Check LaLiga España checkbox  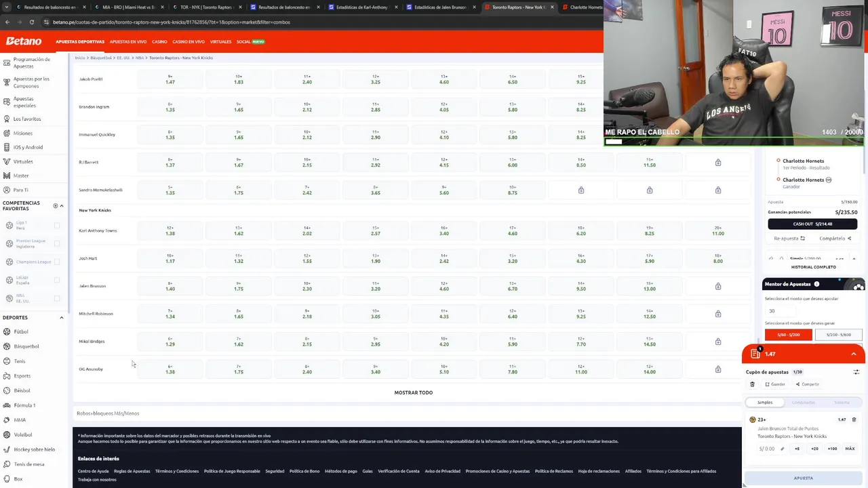(56, 280)
